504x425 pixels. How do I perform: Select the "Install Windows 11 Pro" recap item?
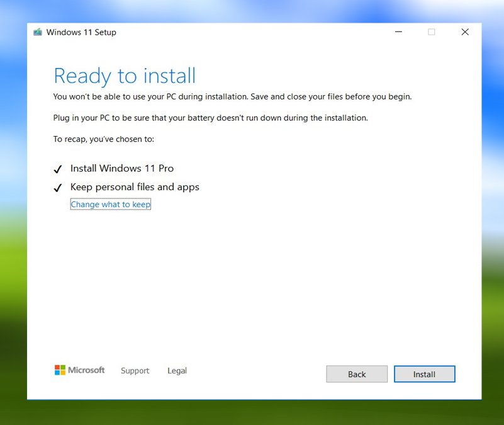[121, 168]
